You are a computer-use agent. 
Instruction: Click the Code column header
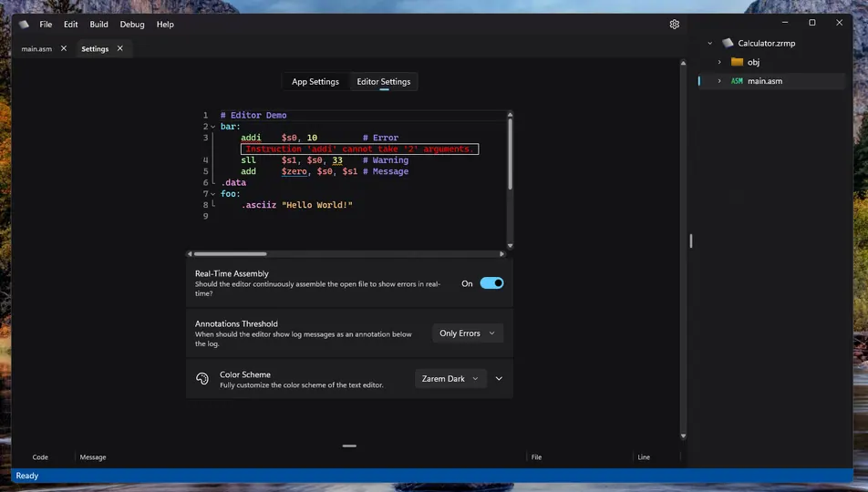[40, 457]
